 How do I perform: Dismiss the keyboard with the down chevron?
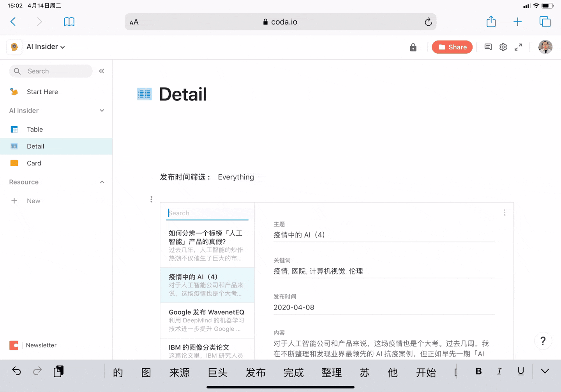coord(545,371)
